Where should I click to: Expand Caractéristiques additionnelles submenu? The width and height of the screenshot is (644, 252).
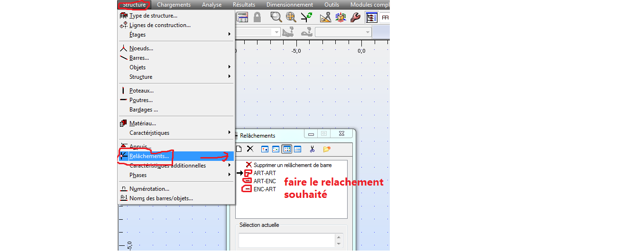click(176, 166)
